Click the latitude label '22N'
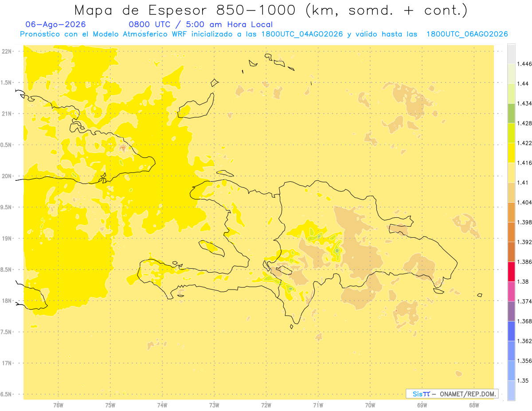 point(7,51)
